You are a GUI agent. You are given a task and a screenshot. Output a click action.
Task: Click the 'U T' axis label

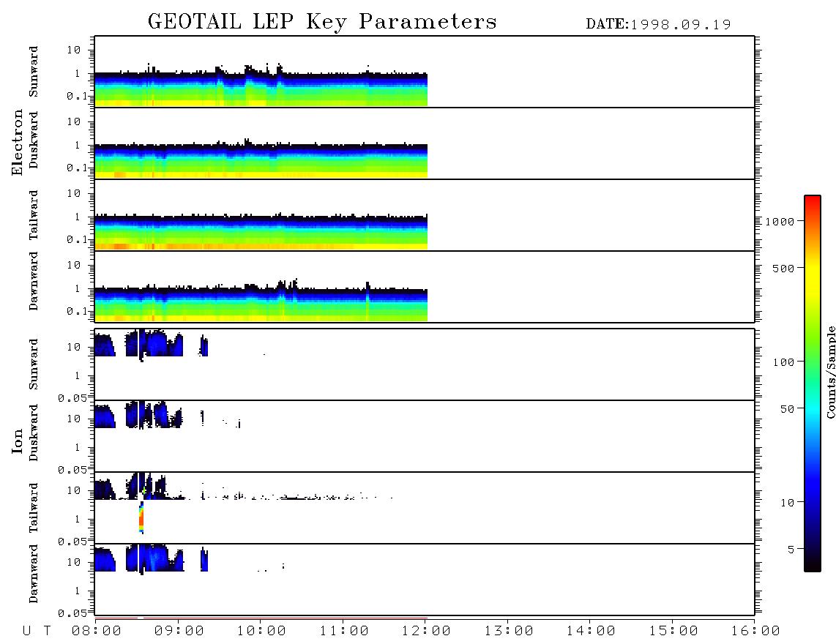(37, 632)
